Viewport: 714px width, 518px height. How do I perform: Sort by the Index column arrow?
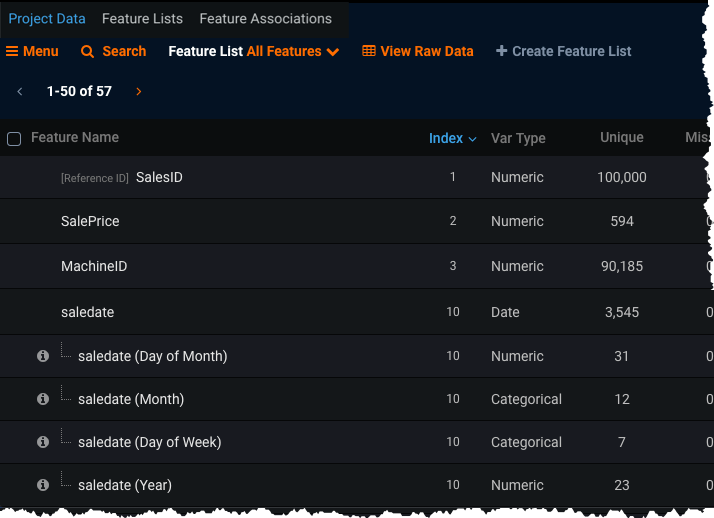pyautogui.click(x=473, y=139)
